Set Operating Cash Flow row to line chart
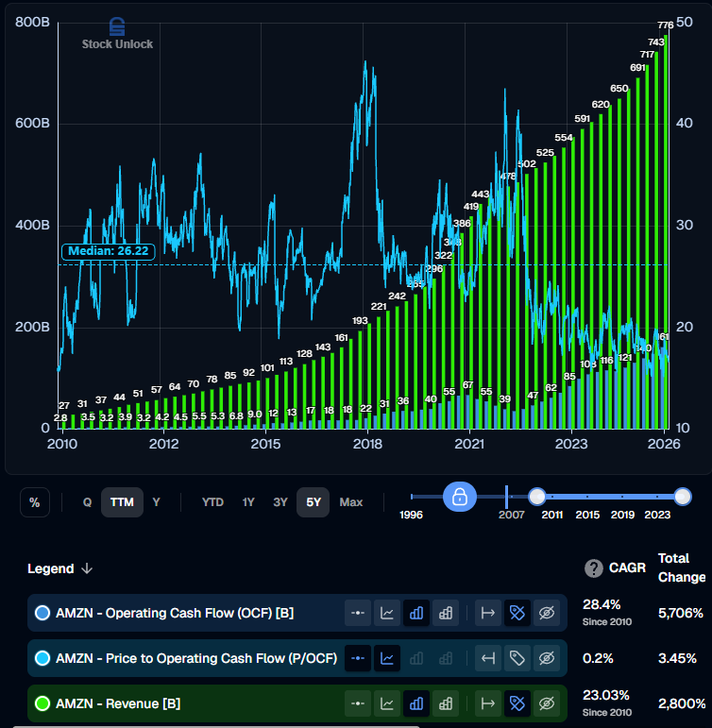 pos(387,613)
